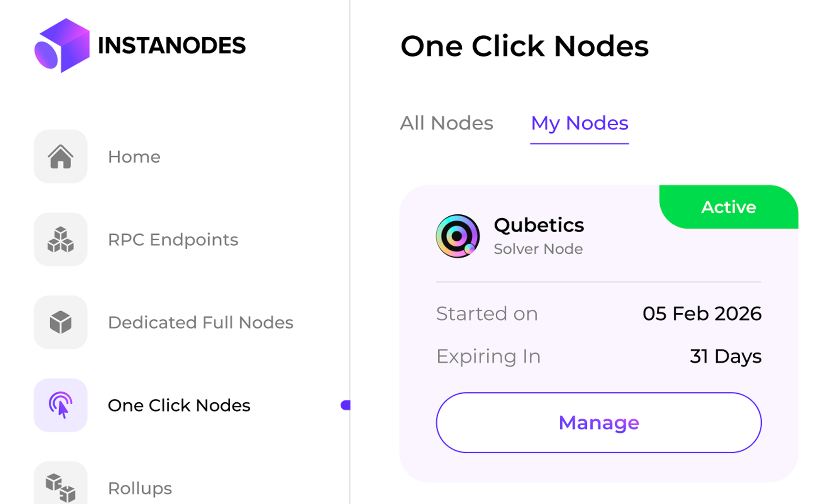Open the Qubetics node logo
Image resolution: width=817 pixels, height=504 pixels.
point(457,236)
